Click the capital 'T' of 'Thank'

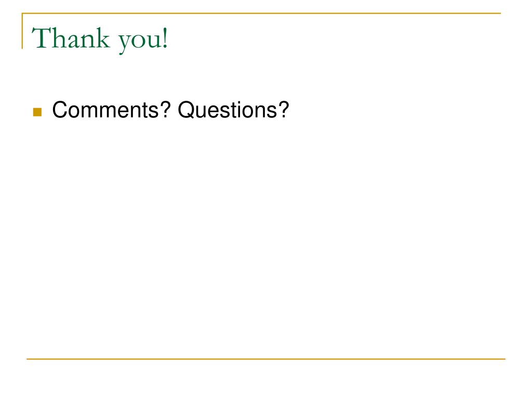(41, 38)
